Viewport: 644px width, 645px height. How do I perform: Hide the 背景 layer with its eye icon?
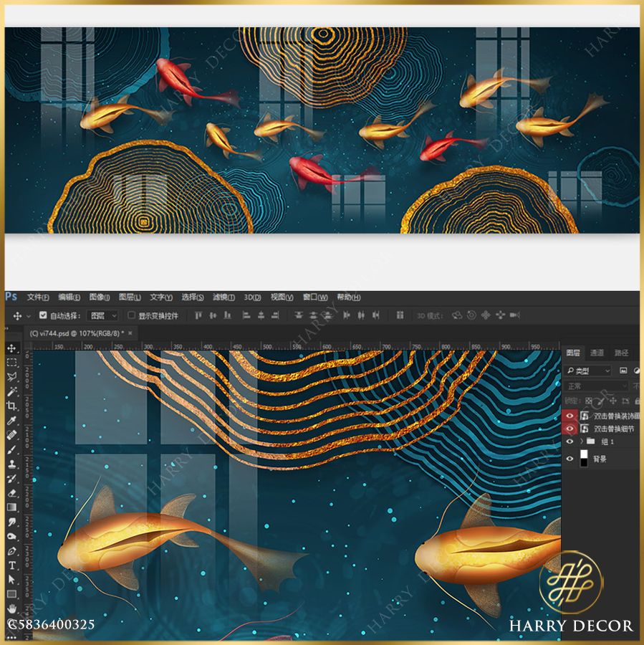pyautogui.click(x=570, y=459)
